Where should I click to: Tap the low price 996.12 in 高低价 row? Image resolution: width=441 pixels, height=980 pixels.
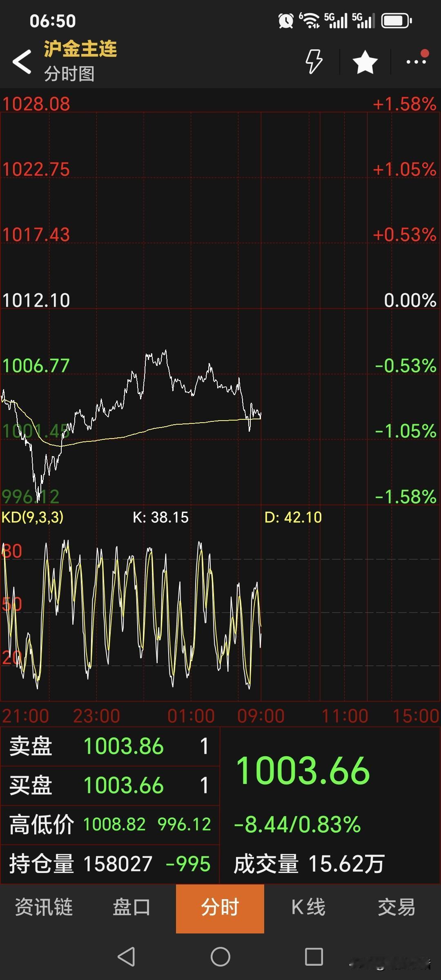coord(184,824)
